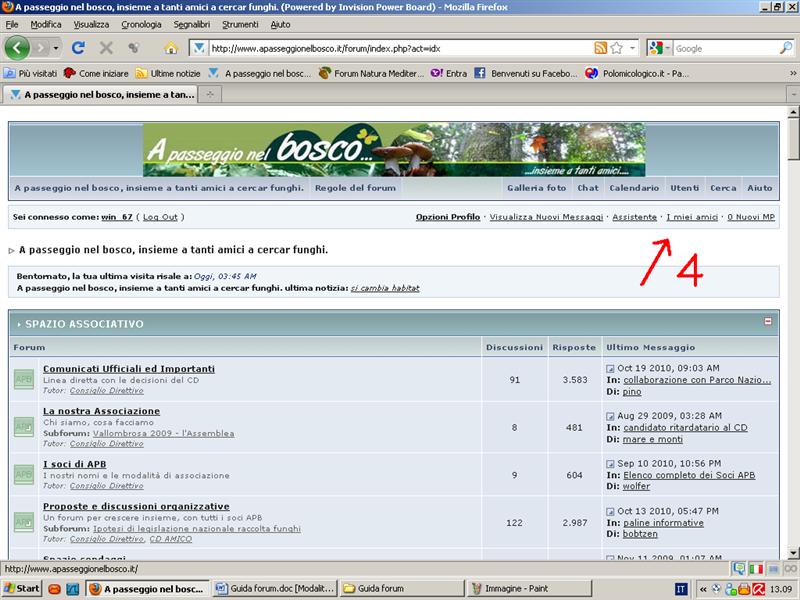
Task: Click the Firefox Back arrow button
Action: 17,48
